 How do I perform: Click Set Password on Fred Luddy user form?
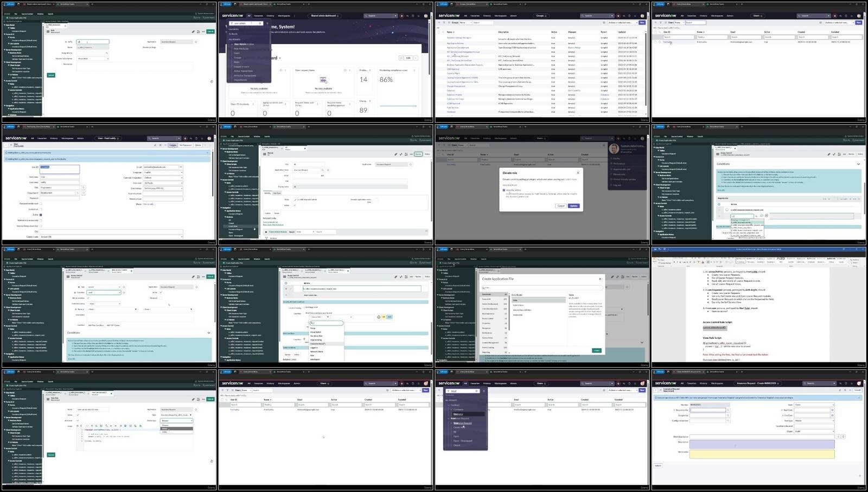[186, 145]
